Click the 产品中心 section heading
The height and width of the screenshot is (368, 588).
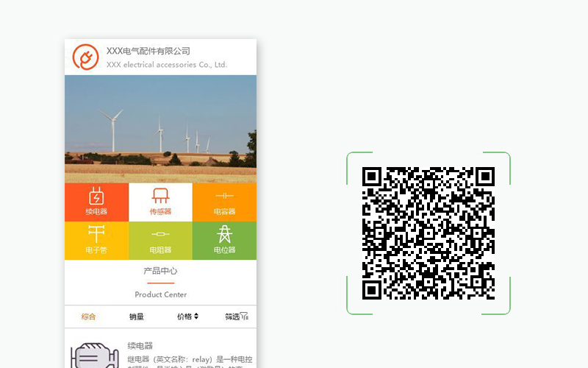pyautogui.click(x=160, y=271)
